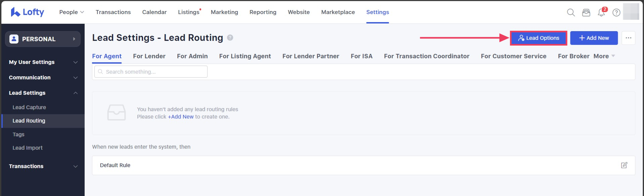The image size is (644, 196).
Task: Open the inbox tray icon in header
Action: coord(586,12)
